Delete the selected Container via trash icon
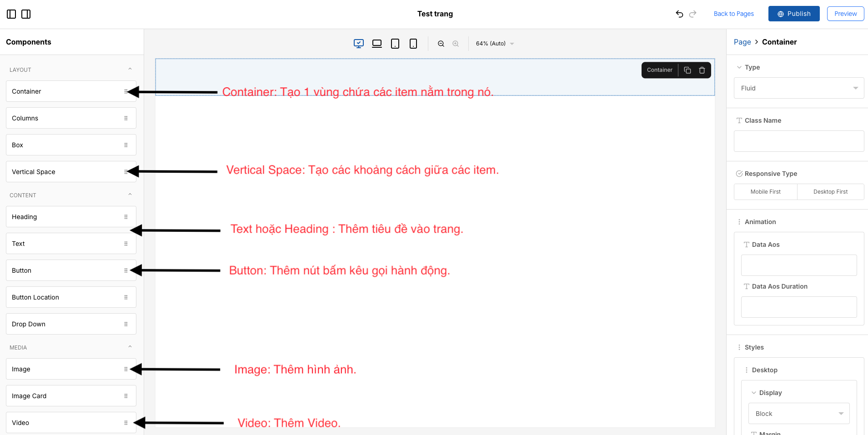Image resolution: width=868 pixels, height=435 pixels. click(702, 70)
